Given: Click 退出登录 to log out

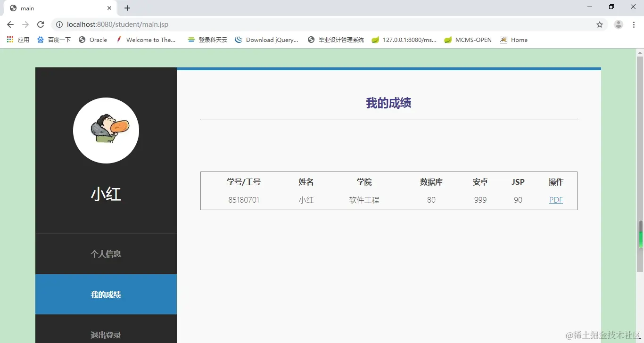Looking at the screenshot, I should point(106,335).
